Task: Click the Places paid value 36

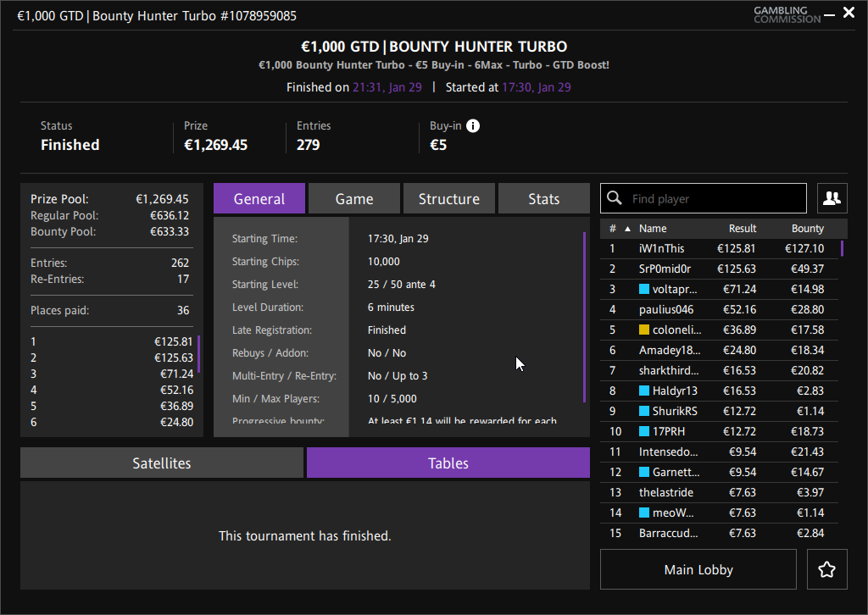Action: coord(183,310)
